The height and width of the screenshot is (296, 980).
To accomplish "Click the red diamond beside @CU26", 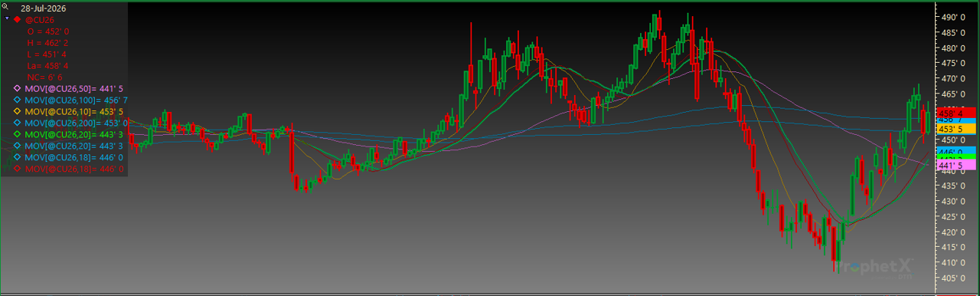I will 17,19.
